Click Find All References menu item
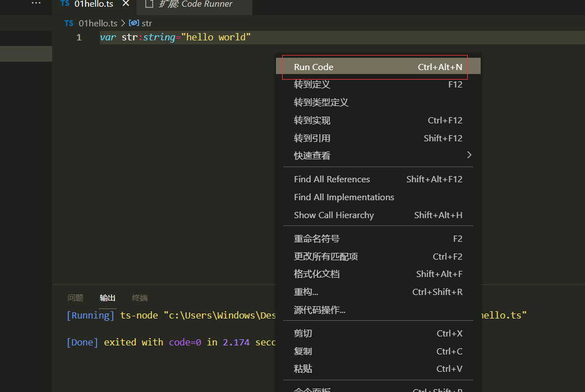This screenshot has height=392, width=585. (378, 179)
